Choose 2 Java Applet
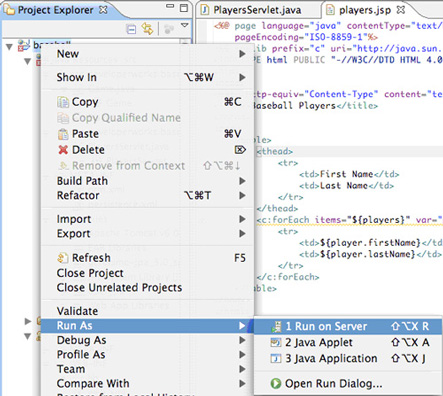Image resolution: width=443 pixels, height=396 pixels. tap(348, 342)
